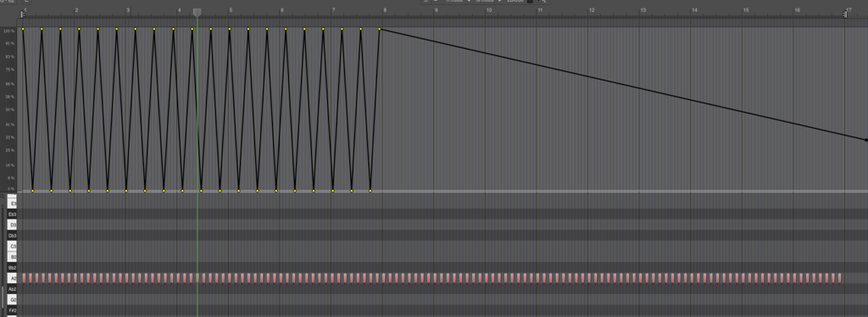The image size is (868, 317).
Task: Click bar 7 on the timeline ruler
Action: point(333,10)
